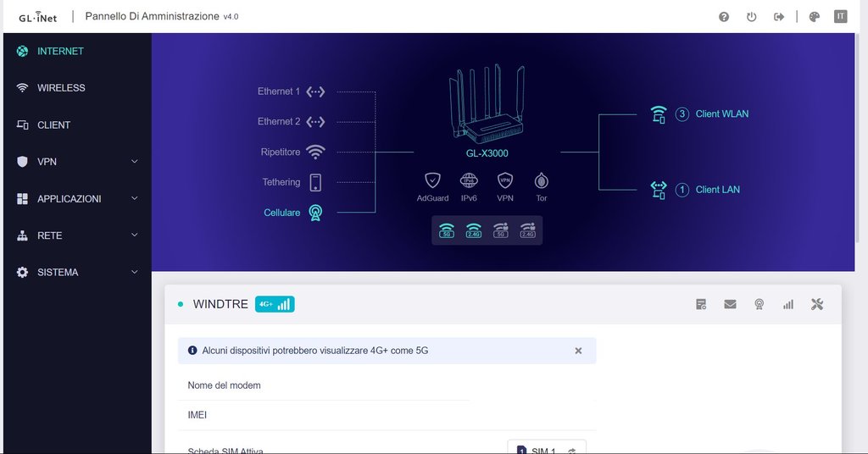Open the SIM 1 selector

click(x=547, y=447)
